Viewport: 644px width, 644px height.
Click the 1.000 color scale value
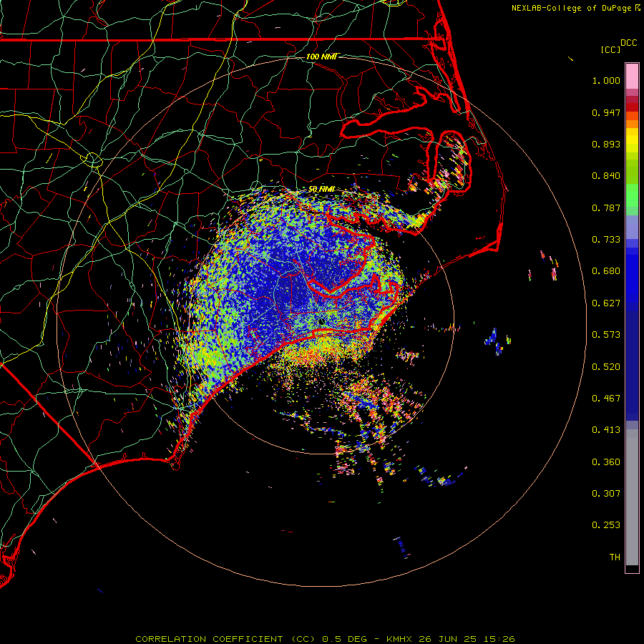pyautogui.click(x=606, y=80)
